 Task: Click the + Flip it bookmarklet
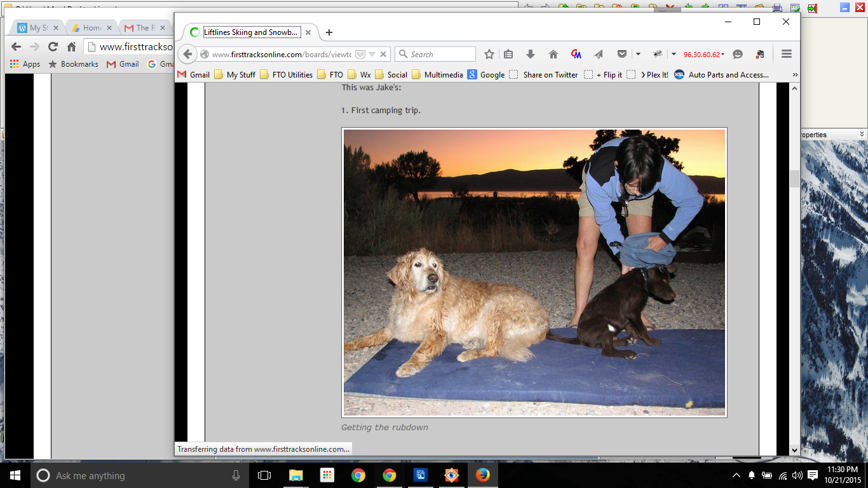tap(603, 74)
